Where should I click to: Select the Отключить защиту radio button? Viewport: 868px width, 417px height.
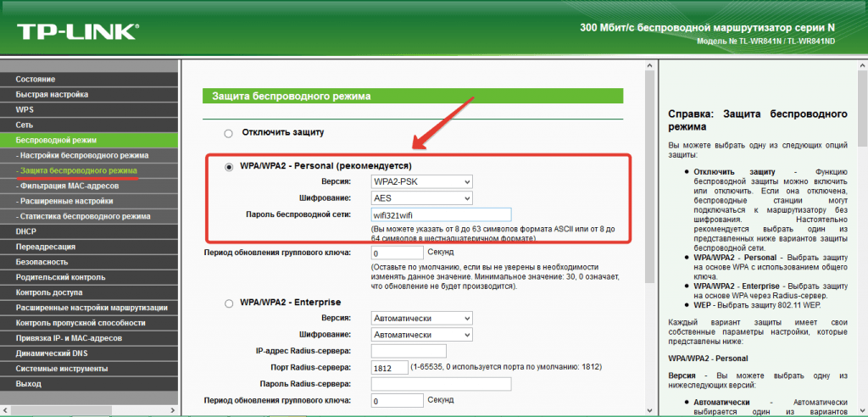coord(229,133)
